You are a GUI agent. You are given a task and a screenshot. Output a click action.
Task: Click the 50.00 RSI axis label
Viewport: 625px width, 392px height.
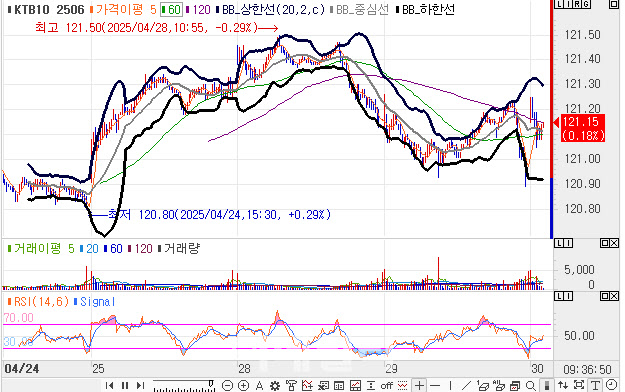pyautogui.click(x=579, y=336)
